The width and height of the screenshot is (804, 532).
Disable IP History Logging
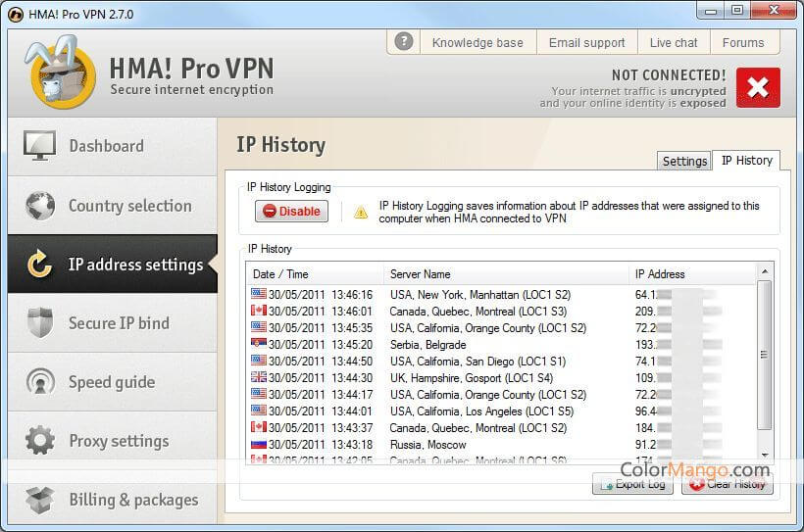click(291, 211)
